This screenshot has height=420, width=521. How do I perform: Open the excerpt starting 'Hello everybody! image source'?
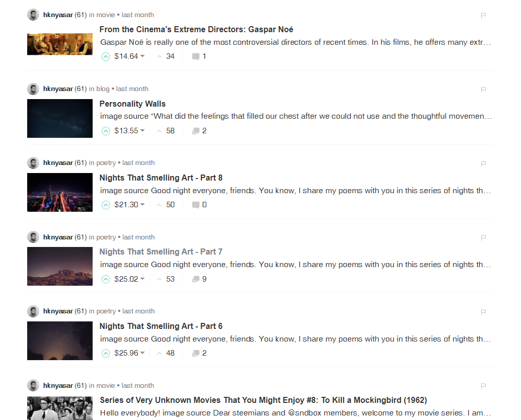click(x=295, y=413)
